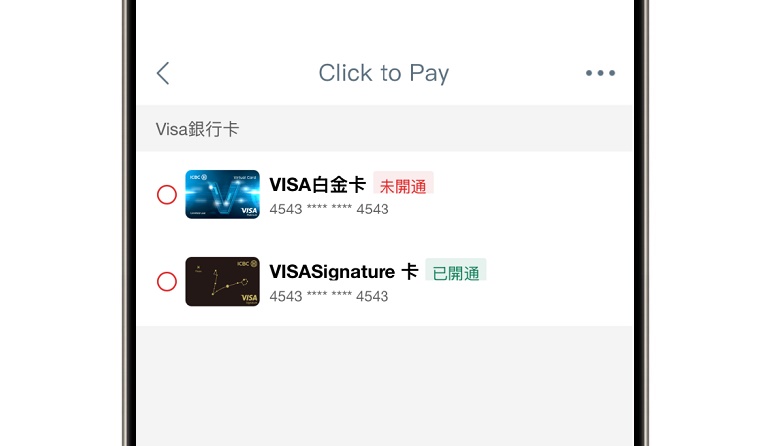Viewport: 771px width, 446px height.
Task: Click the green 已開通 status badge
Action: (x=455, y=273)
